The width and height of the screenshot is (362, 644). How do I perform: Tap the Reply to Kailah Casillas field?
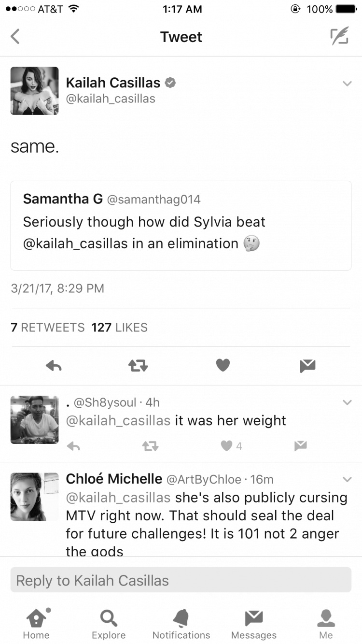181,580
